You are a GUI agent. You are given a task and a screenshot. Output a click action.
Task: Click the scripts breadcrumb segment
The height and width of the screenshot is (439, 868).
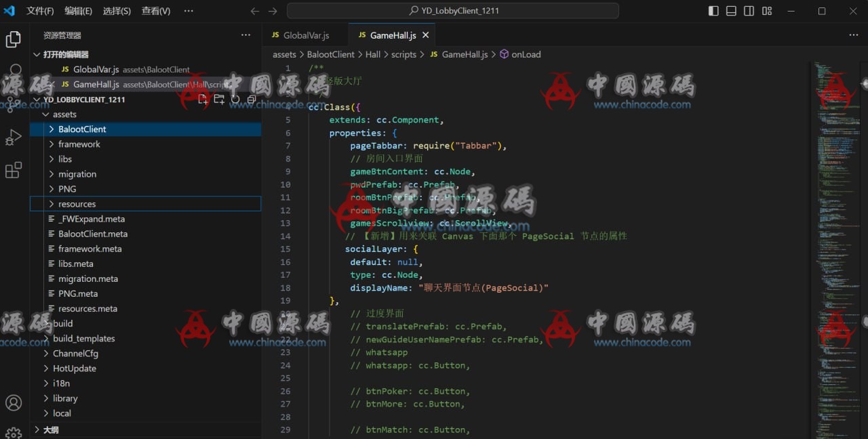click(403, 54)
